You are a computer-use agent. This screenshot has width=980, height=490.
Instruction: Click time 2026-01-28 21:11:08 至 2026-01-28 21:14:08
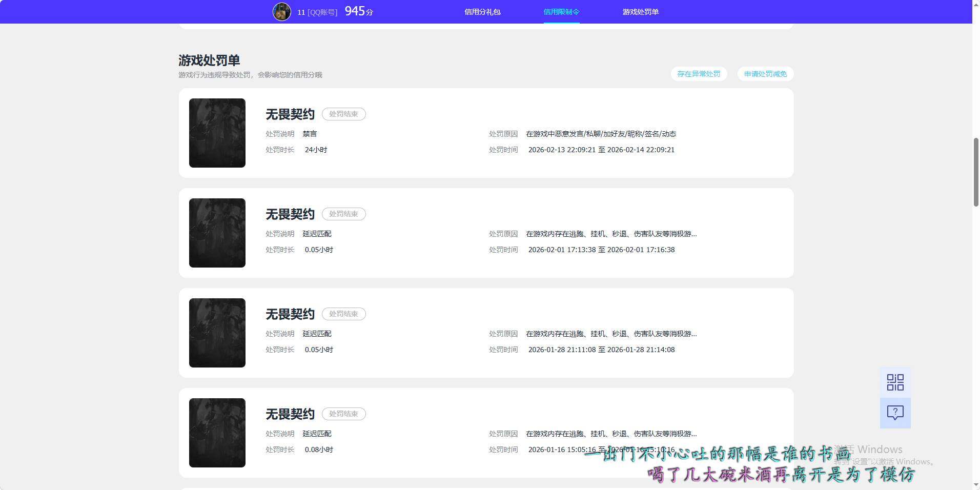click(601, 350)
